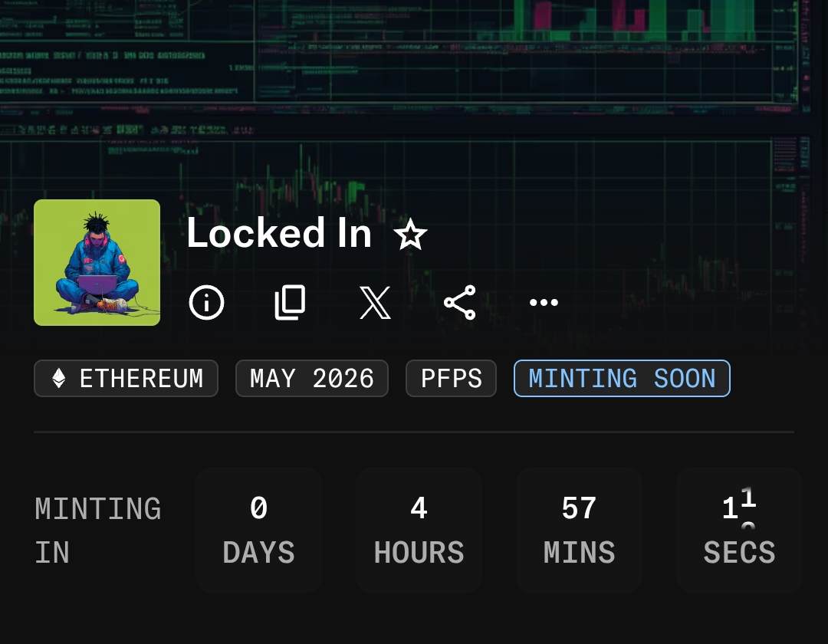The image size is (828, 644).
Task: Select the ETHEREUM chain tag
Action: click(x=127, y=379)
